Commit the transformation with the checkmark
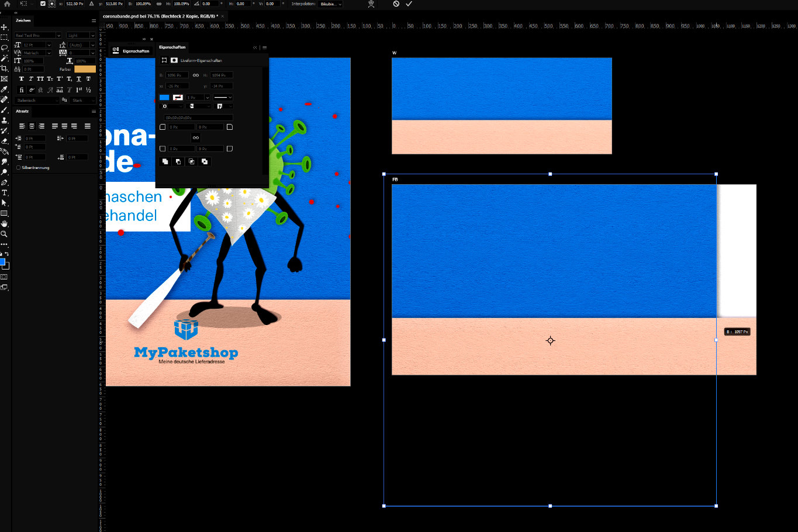Screen dimensions: 798x532 point(409,4)
